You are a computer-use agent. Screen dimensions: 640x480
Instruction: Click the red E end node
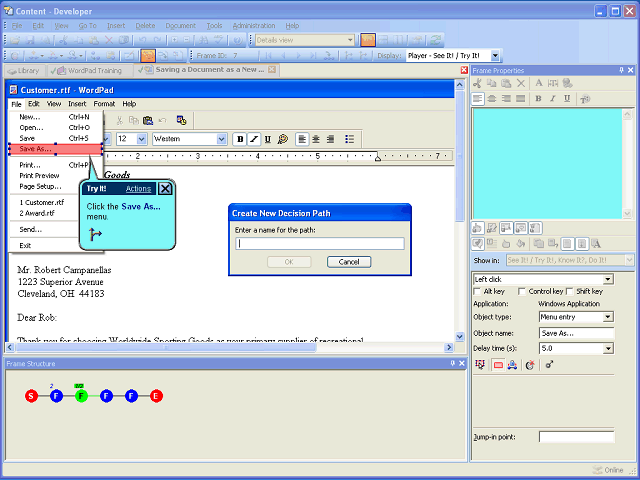point(156,396)
